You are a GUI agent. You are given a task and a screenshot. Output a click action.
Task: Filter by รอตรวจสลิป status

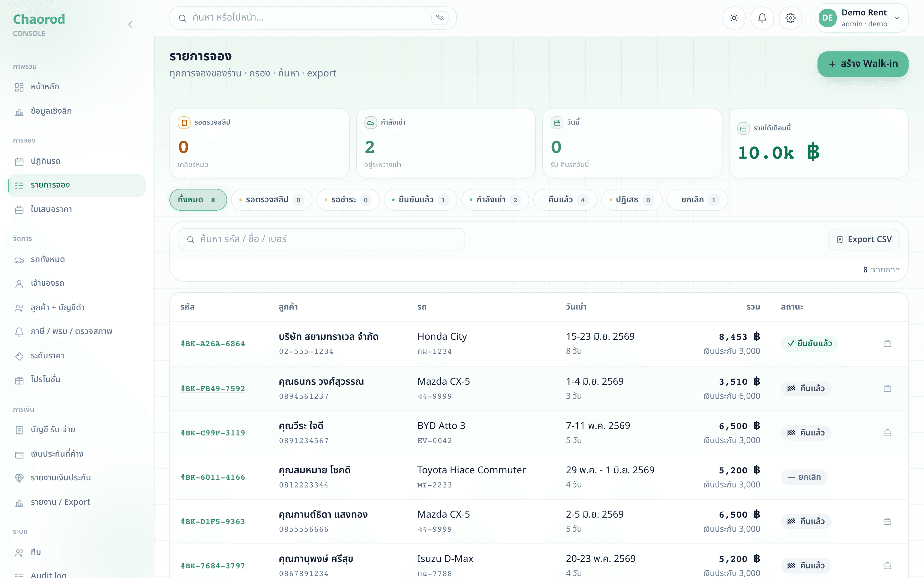pyautogui.click(x=271, y=199)
